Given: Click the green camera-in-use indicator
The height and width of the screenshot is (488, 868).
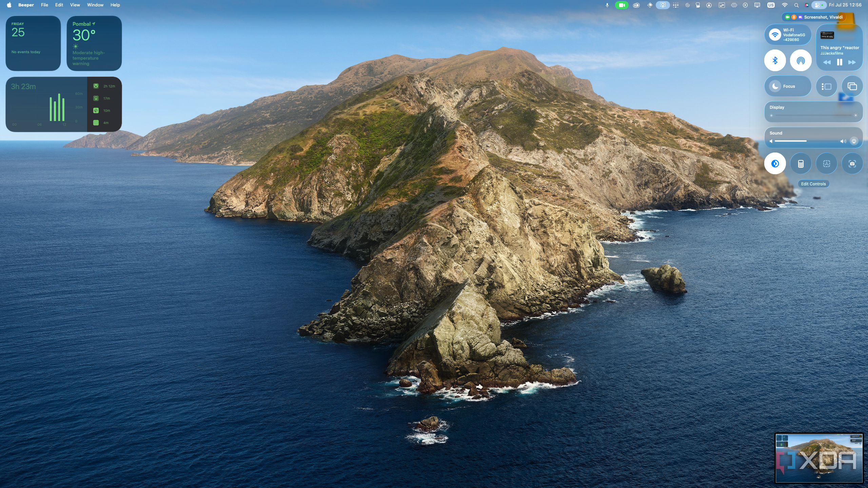Looking at the screenshot, I should tap(622, 5).
